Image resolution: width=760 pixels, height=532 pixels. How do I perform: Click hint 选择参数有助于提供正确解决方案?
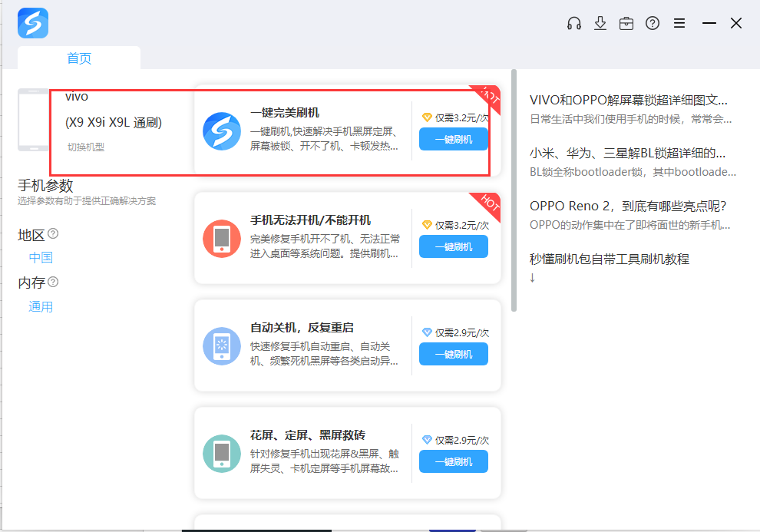pyautogui.click(x=87, y=200)
